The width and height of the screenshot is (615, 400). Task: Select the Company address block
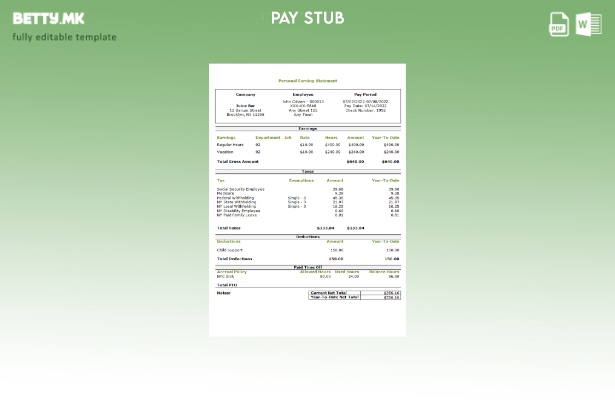click(x=245, y=108)
